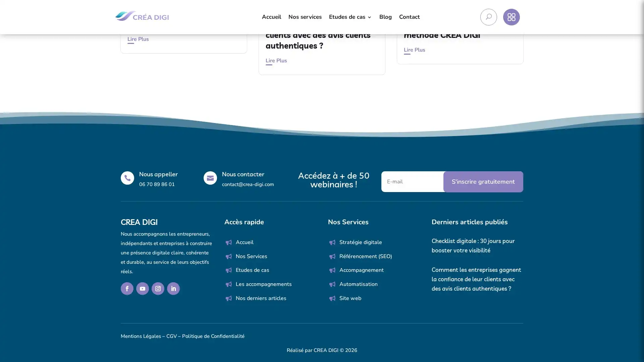
Task: Open Automatisation service link
Action: point(358,284)
